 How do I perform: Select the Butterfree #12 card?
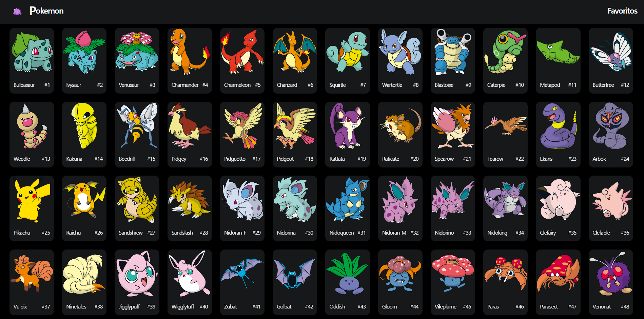click(611, 61)
